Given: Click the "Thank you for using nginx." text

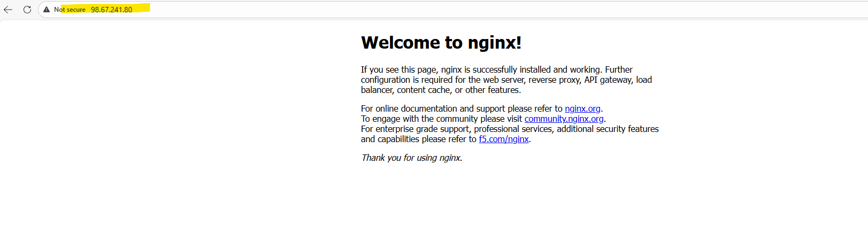Looking at the screenshot, I should coord(412,158).
